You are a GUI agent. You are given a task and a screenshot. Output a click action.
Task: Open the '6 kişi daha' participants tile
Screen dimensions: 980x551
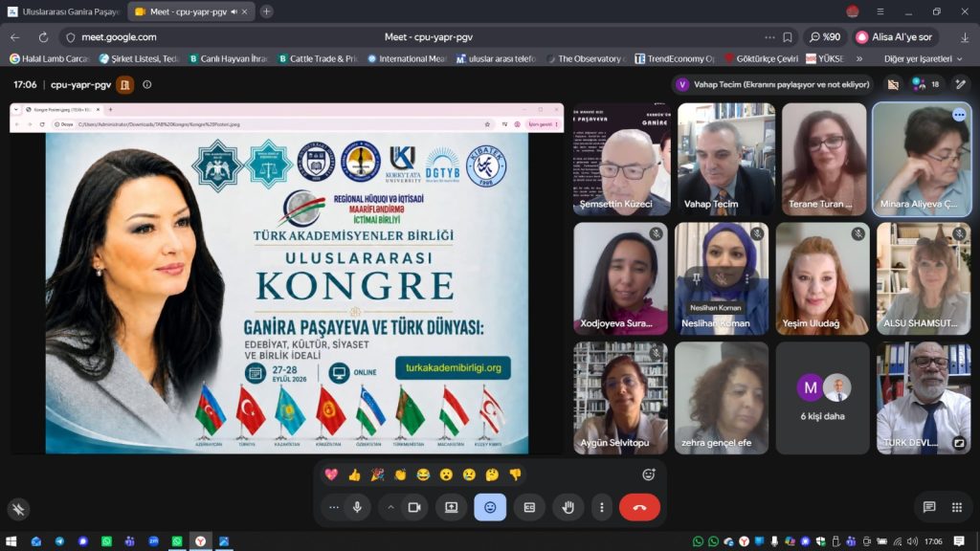tap(822, 397)
